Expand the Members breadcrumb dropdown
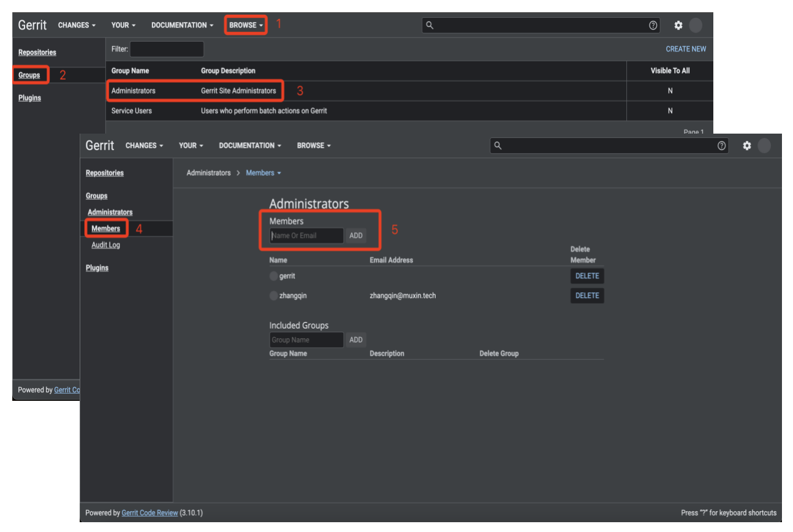The width and height of the screenshot is (793, 532). 264,173
